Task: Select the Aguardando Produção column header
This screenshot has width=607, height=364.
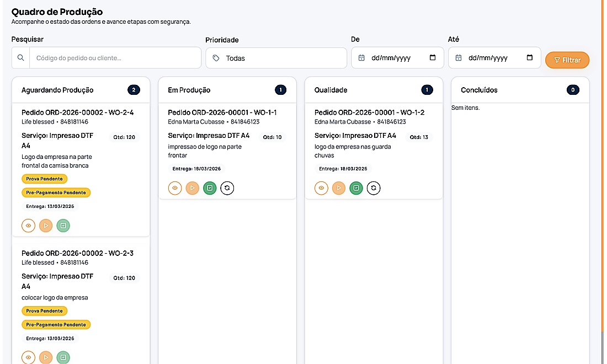Action: [57, 90]
